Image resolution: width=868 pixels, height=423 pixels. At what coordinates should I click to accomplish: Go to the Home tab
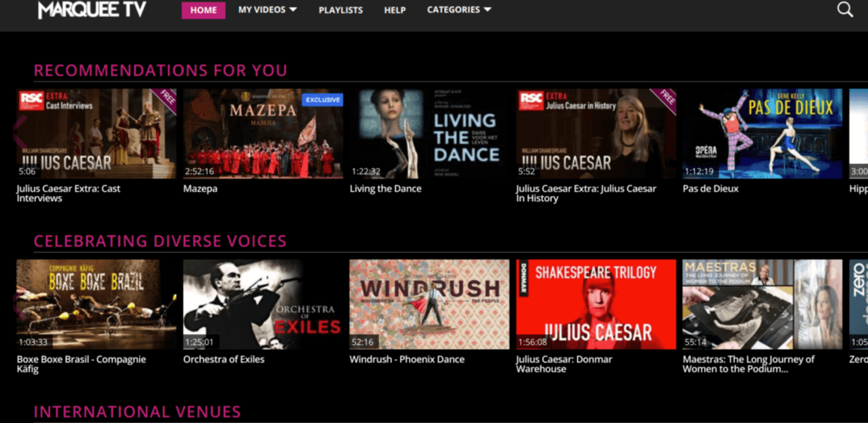coord(203,11)
